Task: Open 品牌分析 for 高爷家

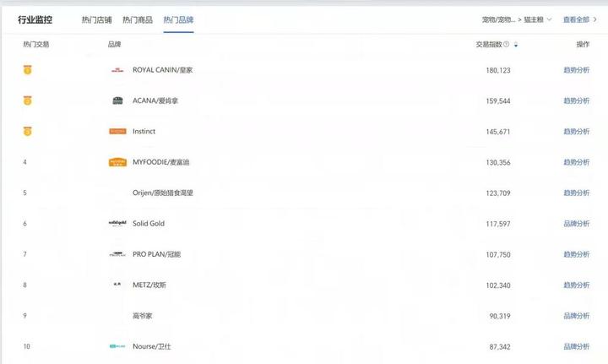Action: (x=576, y=316)
